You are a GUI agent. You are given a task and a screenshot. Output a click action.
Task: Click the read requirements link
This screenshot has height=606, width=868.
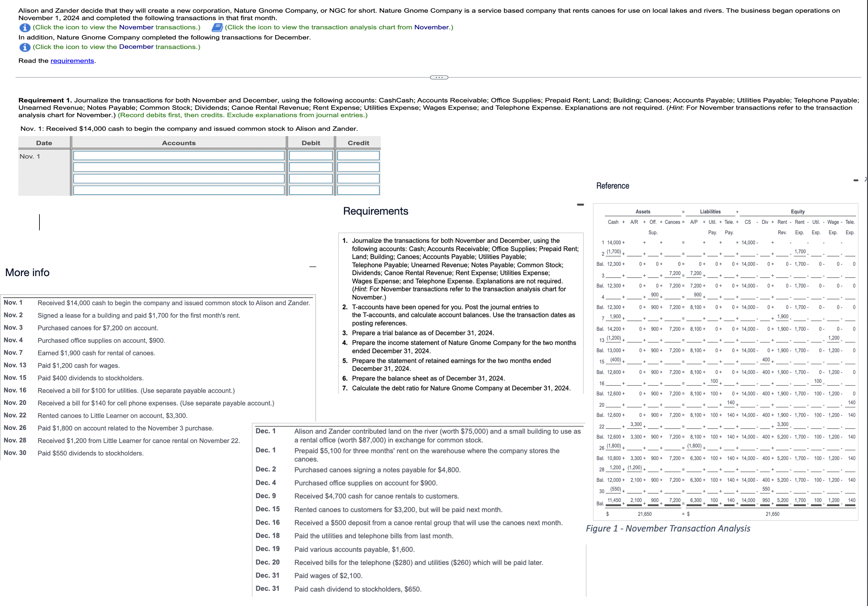point(72,61)
